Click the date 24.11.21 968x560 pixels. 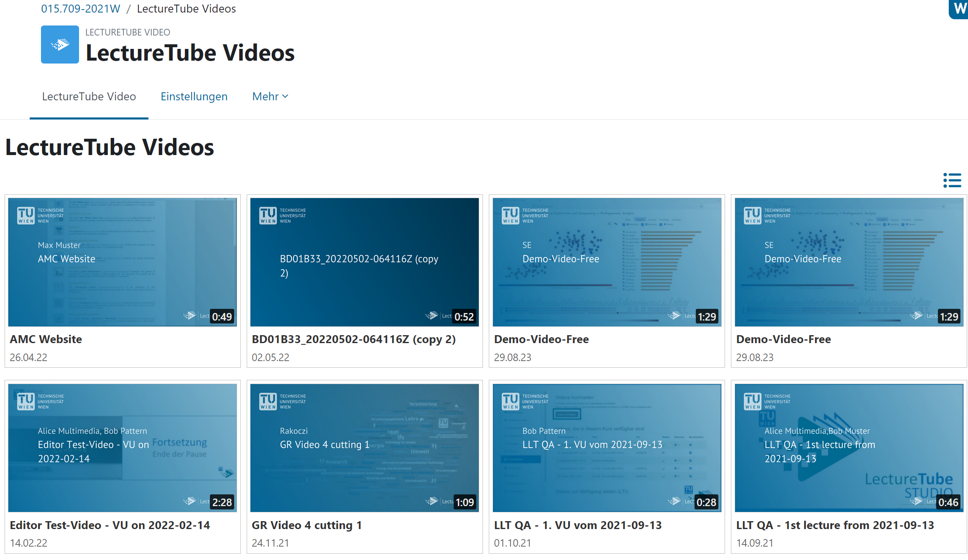click(270, 543)
